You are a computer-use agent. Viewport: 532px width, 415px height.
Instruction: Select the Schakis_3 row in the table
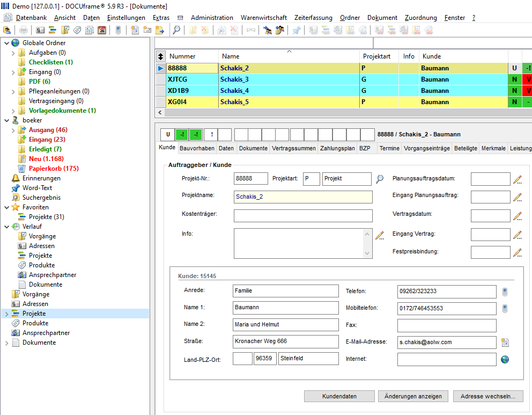(x=344, y=79)
